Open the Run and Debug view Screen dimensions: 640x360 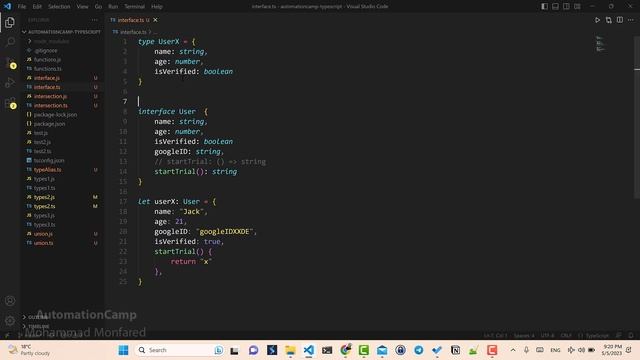(x=10, y=82)
